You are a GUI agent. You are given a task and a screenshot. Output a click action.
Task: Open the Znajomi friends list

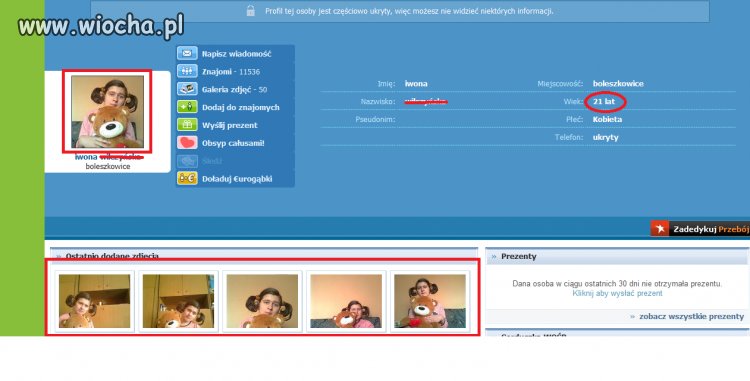231,72
